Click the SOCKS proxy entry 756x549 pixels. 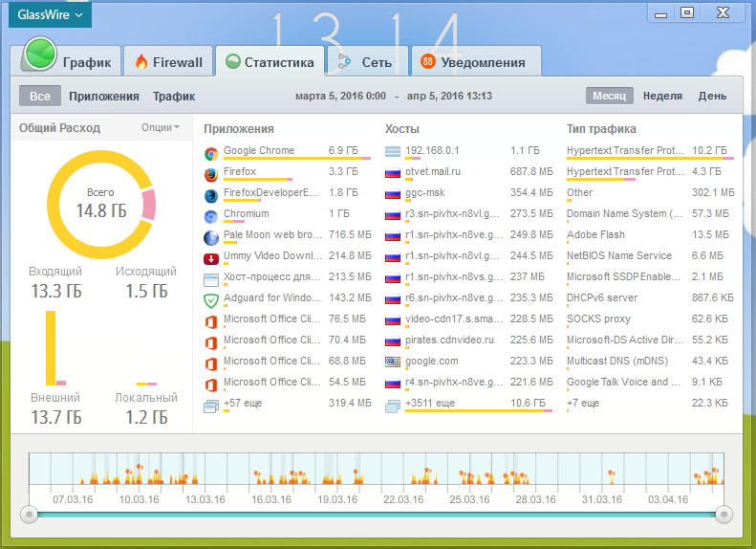651,318
